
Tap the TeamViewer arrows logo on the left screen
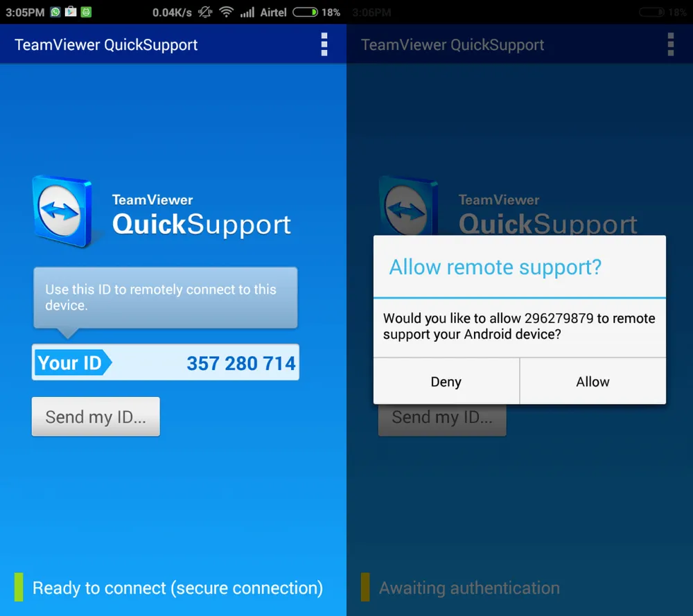tap(62, 211)
